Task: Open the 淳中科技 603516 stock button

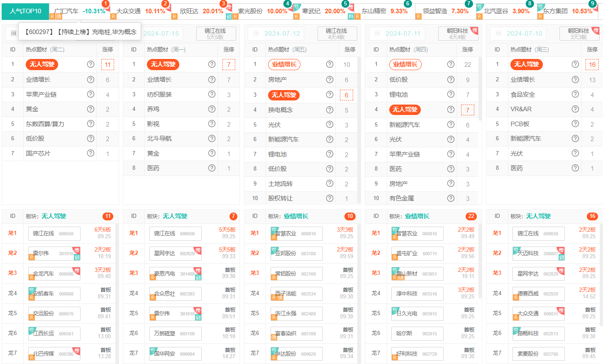Action: pyautogui.click(x=417, y=294)
